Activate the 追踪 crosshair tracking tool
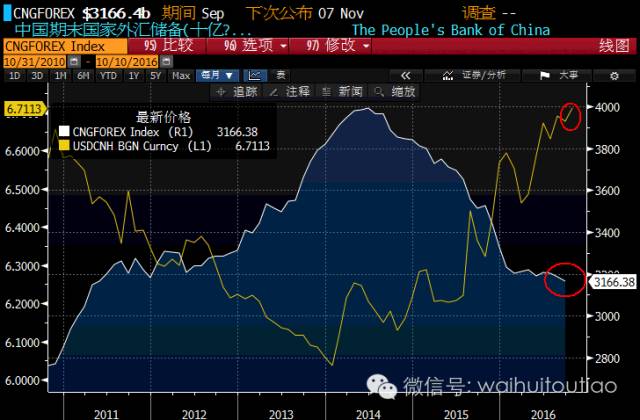 coord(237,92)
